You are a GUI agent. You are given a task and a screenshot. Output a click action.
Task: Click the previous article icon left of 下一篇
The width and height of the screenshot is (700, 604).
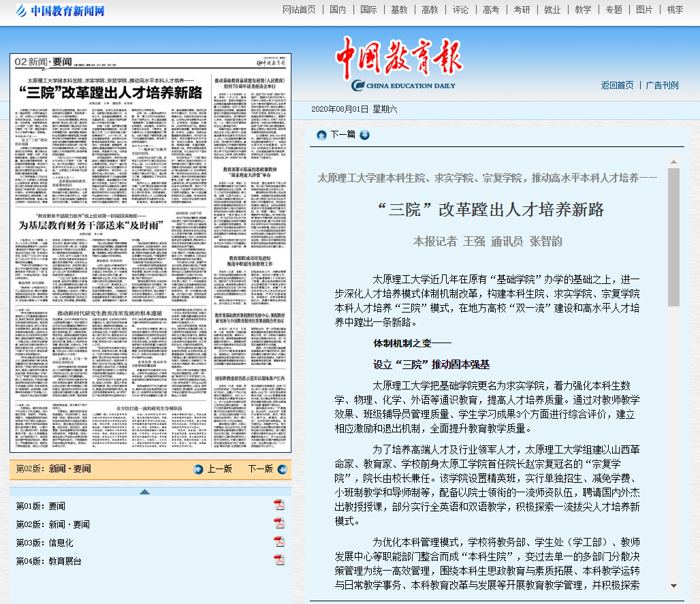[x=321, y=135]
